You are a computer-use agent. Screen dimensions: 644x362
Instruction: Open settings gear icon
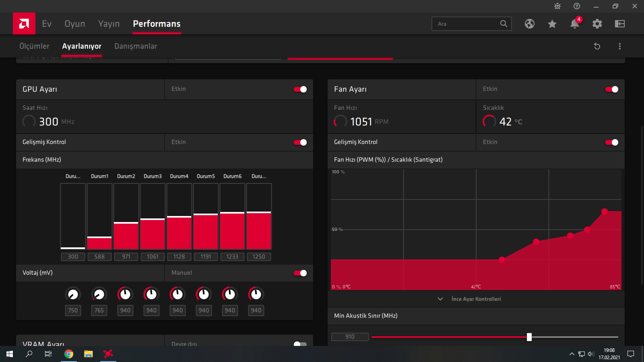pos(597,24)
